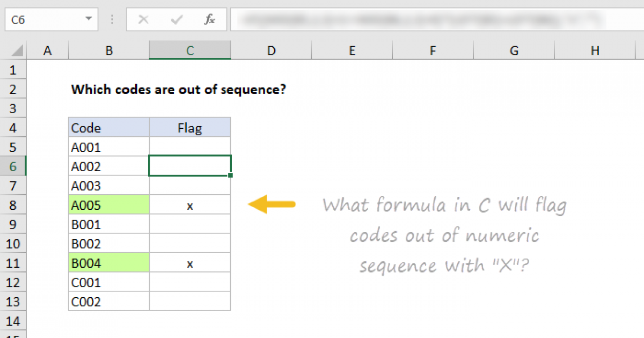The width and height of the screenshot is (644, 338).
Task: Click the Code header cell
Action: coord(108,128)
